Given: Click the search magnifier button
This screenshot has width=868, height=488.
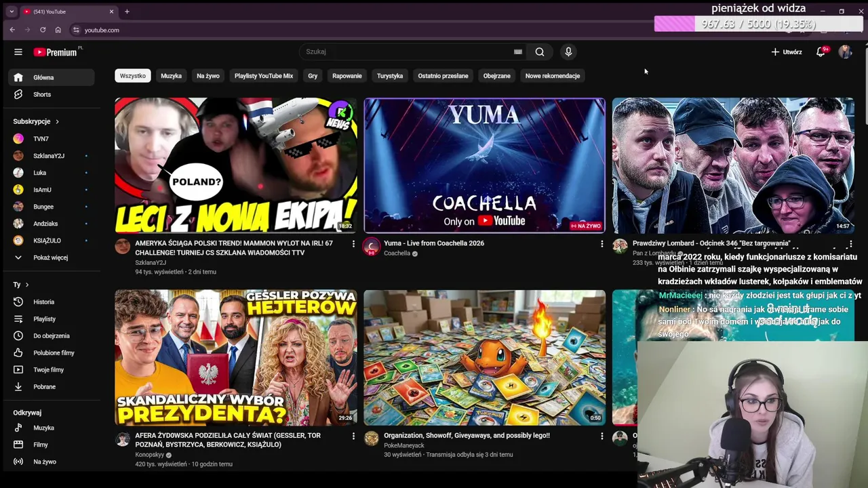Looking at the screenshot, I should (x=540, y=52).
